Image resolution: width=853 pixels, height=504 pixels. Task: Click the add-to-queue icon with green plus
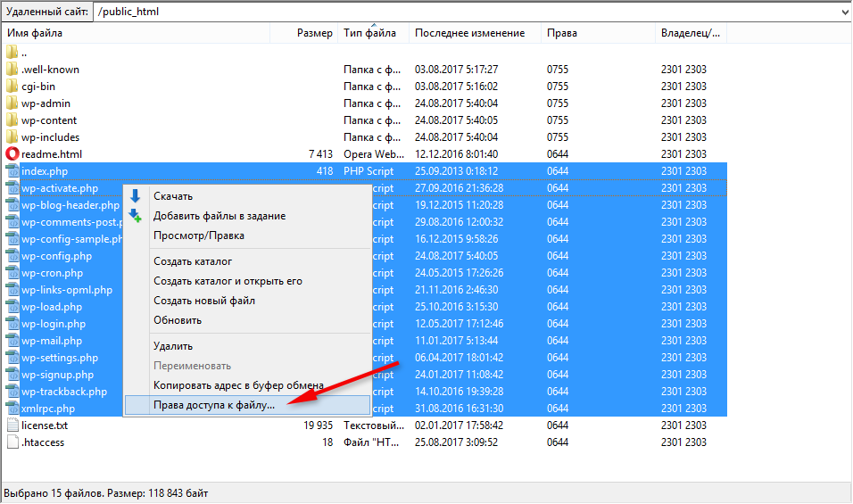(136, 216)
